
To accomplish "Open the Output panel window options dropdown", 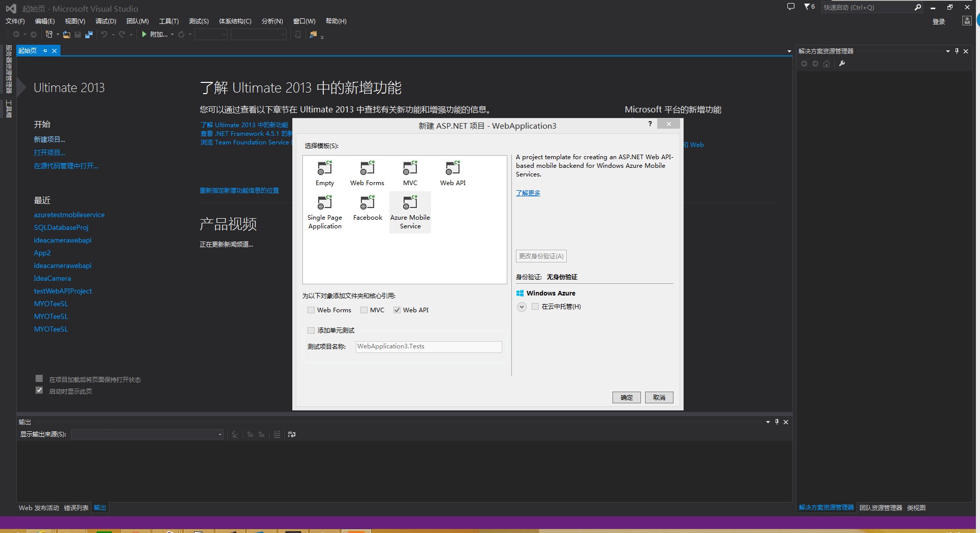I will 768,422.
